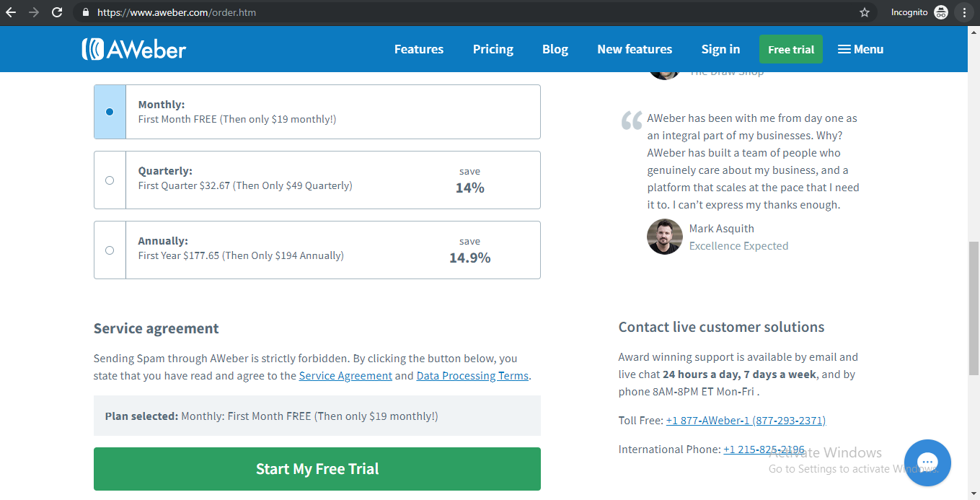Click the green Free trial button
Screen dimensions: 980x500
(791, 49)
